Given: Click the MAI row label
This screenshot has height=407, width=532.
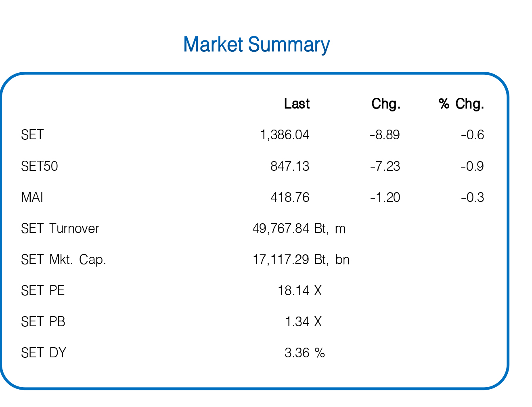Looking at the screenshot, I should click(32, 197).
